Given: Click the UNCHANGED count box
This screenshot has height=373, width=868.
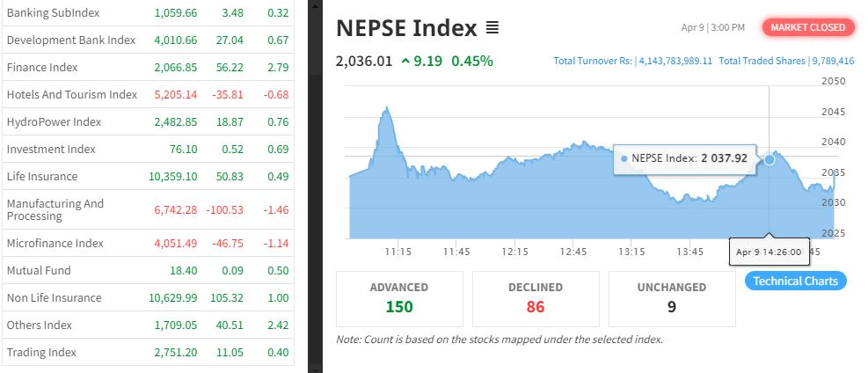Looking at the screenshot, I should click(x=671, y=297).
